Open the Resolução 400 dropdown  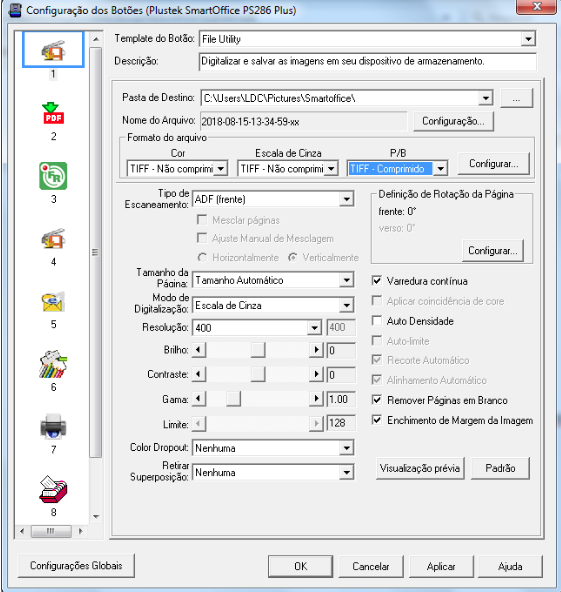point(314,328)
